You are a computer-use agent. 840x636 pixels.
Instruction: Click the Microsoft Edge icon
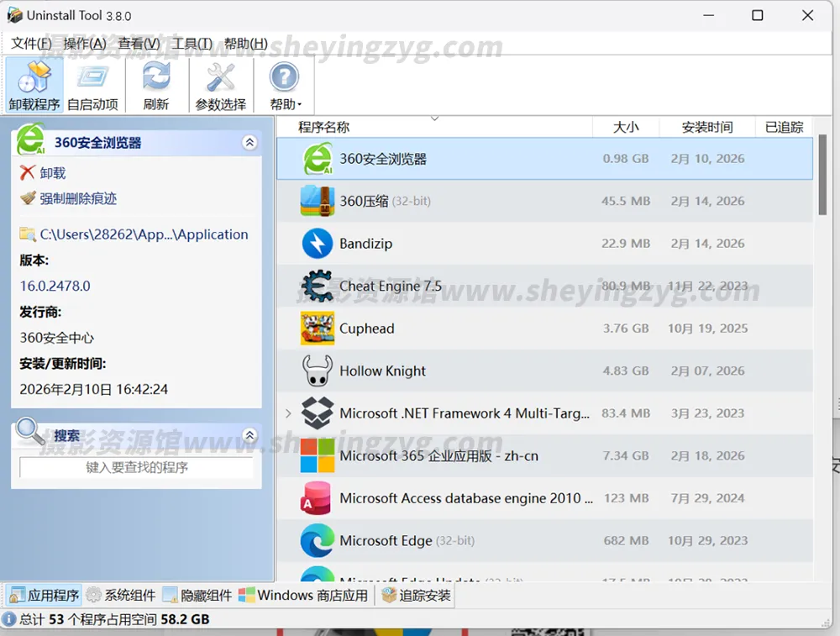318,540
